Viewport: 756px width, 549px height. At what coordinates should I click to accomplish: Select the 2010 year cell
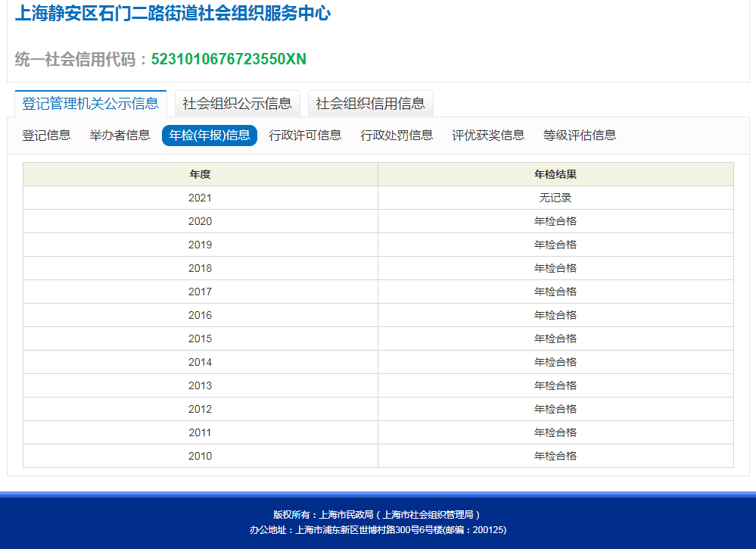click(200, 456)
